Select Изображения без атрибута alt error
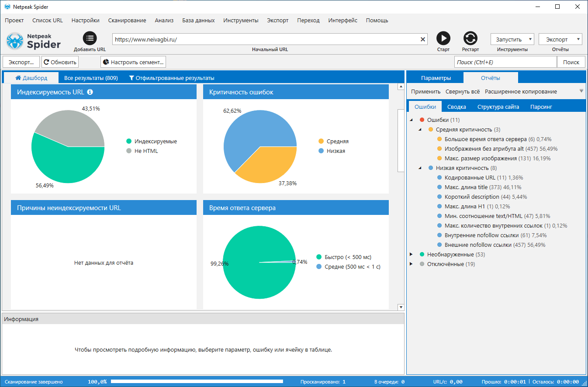 pyautogui.click(x=501, y=149)
